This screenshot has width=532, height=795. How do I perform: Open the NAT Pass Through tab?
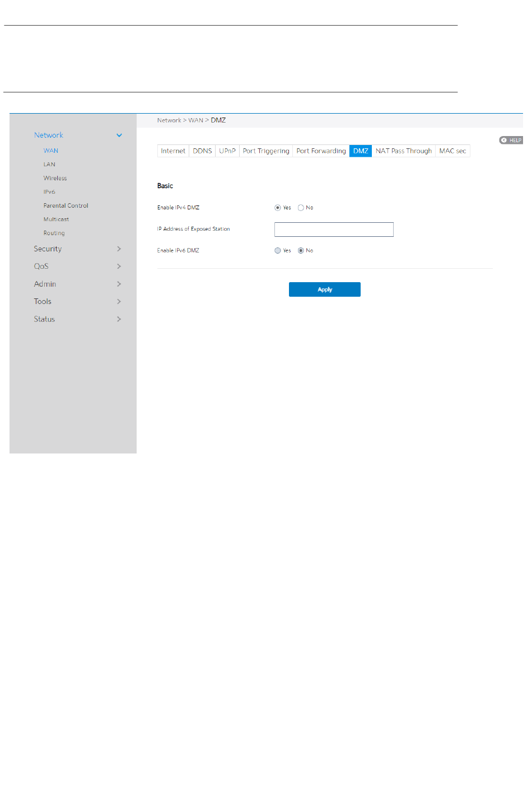click(x=404, y=151)
